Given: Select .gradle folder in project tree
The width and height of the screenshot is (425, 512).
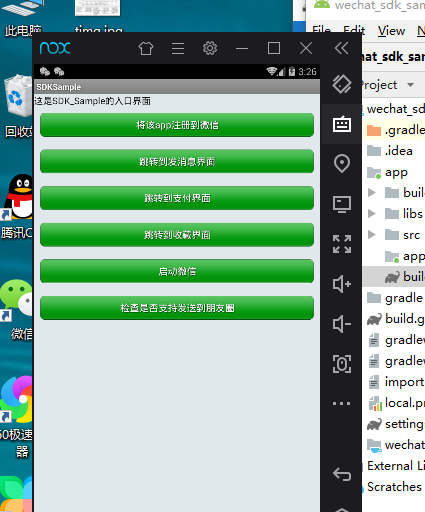Looking at the screenshot, I should [x=396, y=130].
